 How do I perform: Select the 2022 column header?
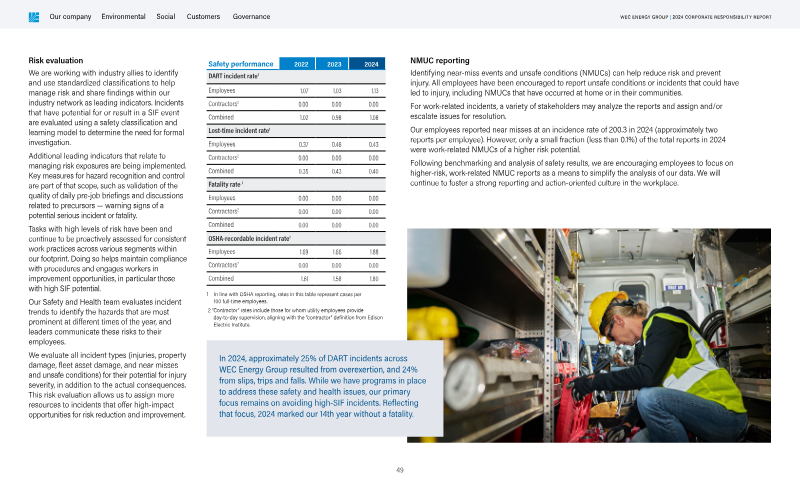(x=301, y=63)
